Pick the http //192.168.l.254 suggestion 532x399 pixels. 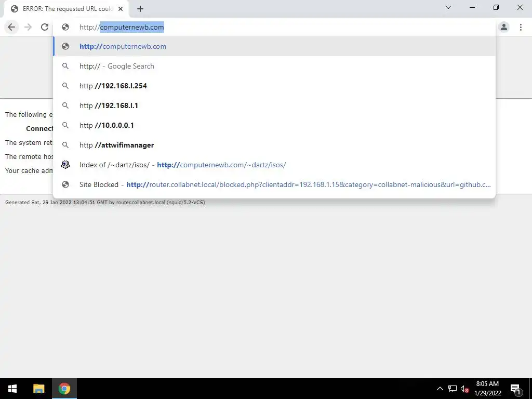point(274,86)
